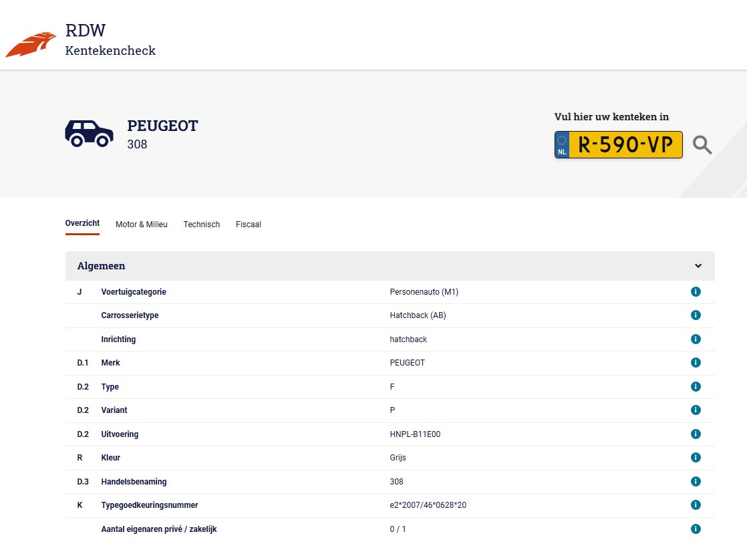Click the Variant label
The width and height of the screenshot is (747, 560).
click(114, 410)
